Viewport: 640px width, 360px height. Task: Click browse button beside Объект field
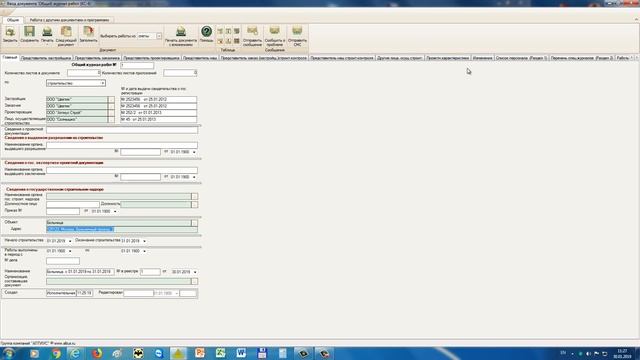coord(194,223)
